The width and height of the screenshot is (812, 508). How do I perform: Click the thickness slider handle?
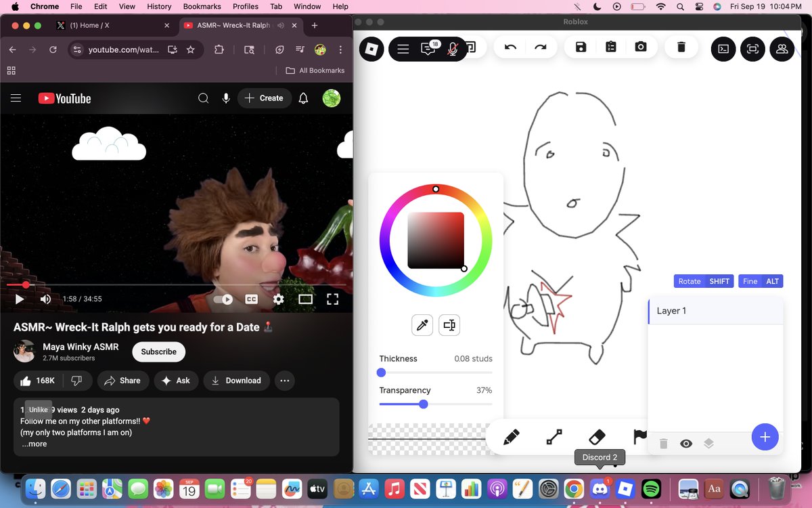coord(381,373)
